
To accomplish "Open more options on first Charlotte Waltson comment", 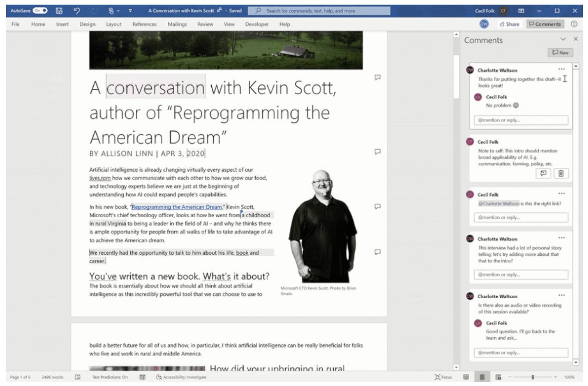I will coord(562,70).
